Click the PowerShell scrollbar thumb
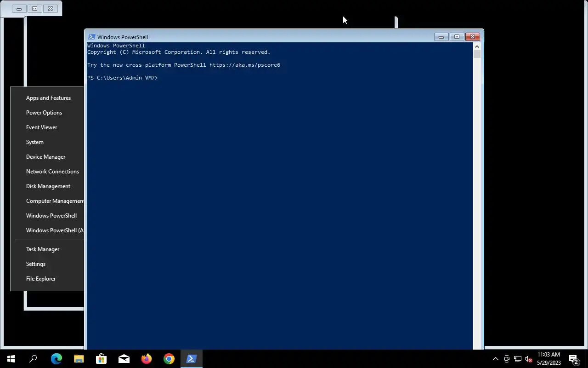 pos(477,54)
